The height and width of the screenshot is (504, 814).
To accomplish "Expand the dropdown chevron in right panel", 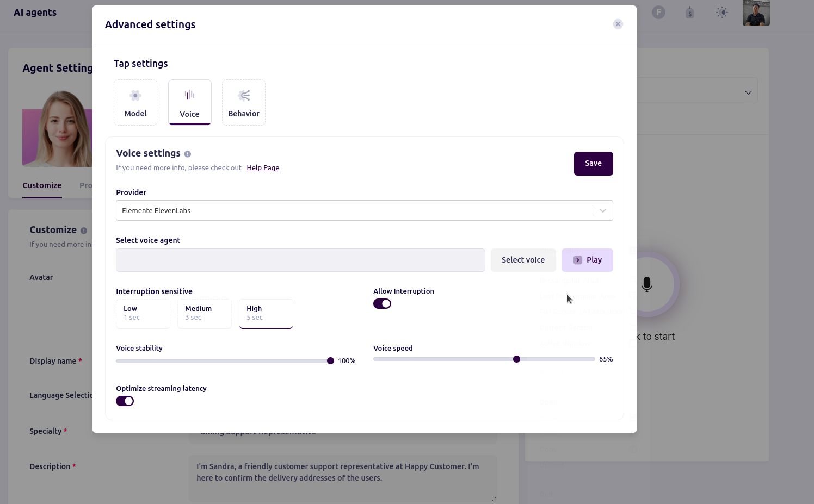I will [x=748, y=93].
